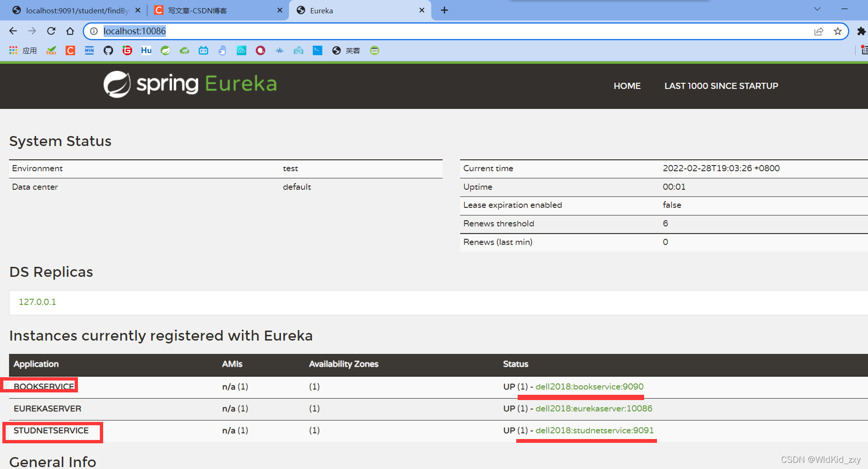The height and width of the screenshot is (469, 868).
Task: Close the Eureka tab
Action: click(x=422, y=10)
